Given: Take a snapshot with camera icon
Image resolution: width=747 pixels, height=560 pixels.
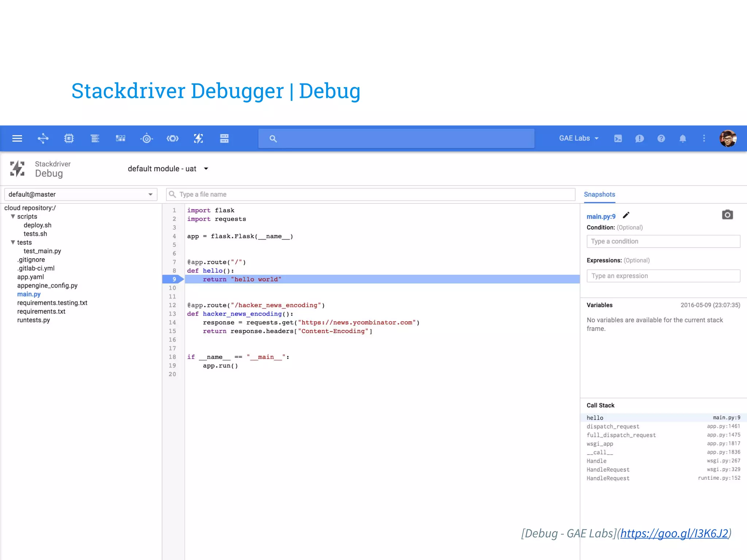Looking at the screenshot, I should 727,215.
